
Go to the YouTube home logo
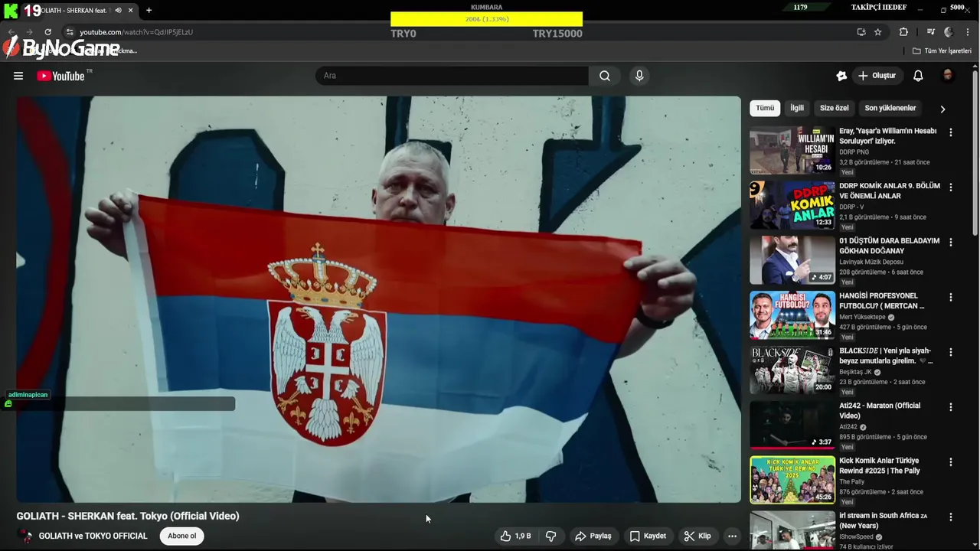[60, 76]
